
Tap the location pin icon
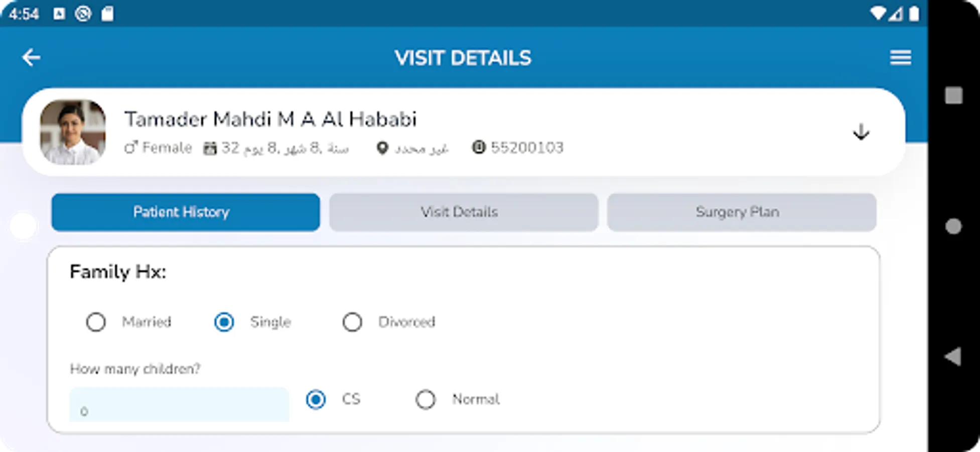[382, 148]
